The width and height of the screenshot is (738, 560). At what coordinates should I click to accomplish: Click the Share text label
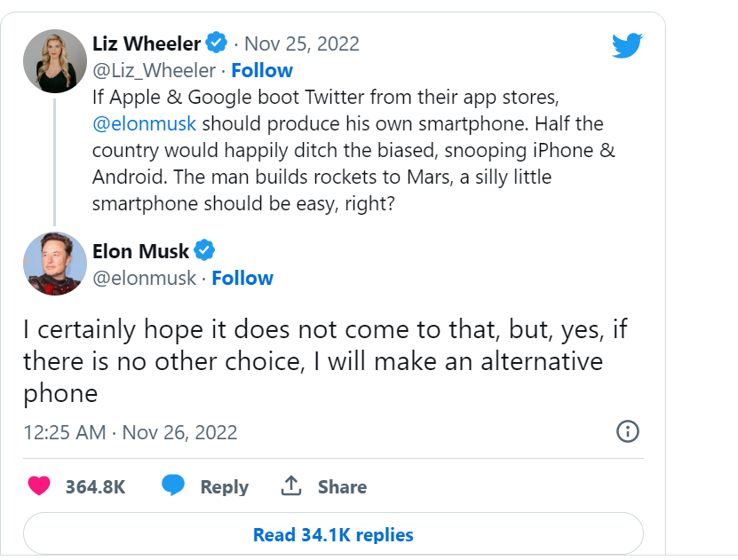pos(342,487)
